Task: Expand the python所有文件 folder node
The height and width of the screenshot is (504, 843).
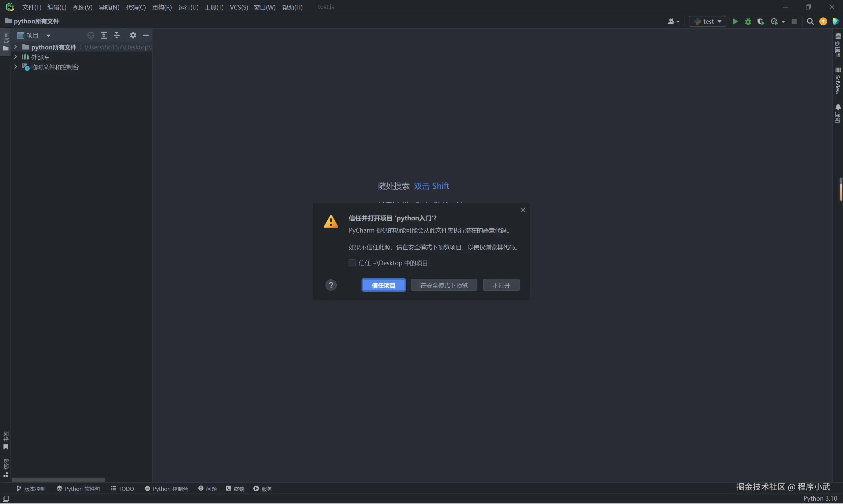Action: pyautogui.click(x=15, y=47)
